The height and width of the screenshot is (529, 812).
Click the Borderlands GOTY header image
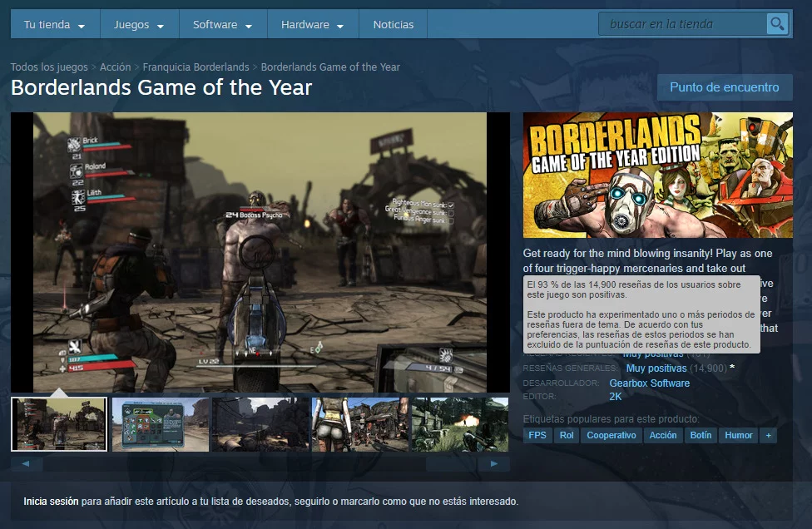pos(658,175)
